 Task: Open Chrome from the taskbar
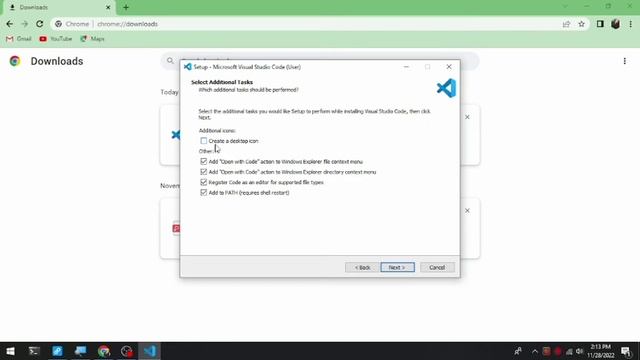(104, 351)
